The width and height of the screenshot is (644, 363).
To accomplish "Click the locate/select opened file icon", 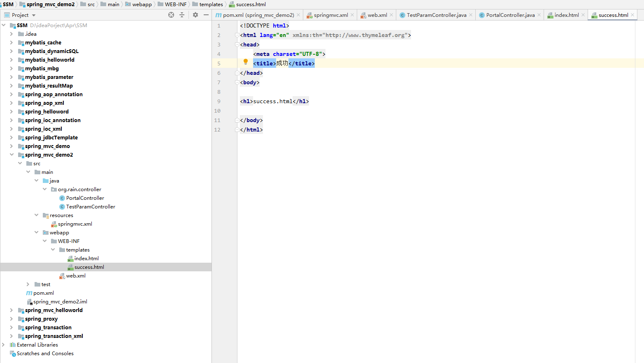I will tap(171, 15).
